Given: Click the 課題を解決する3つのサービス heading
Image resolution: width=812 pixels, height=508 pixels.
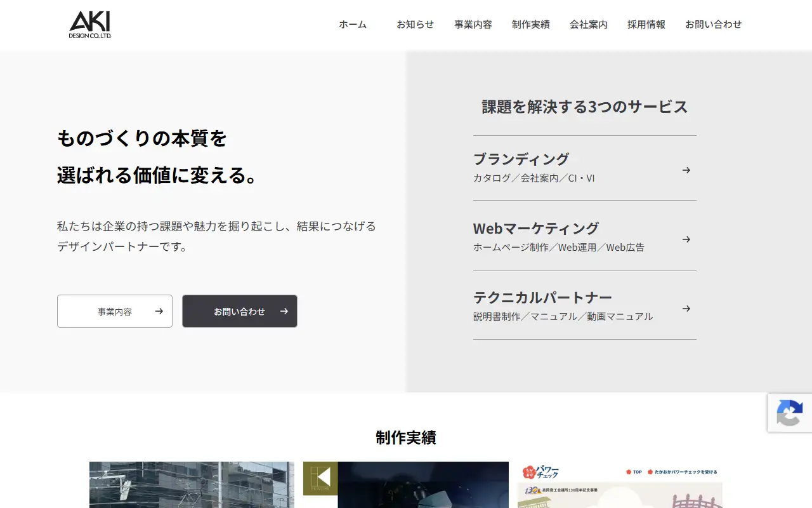Looking at the screenshot, I should (585, 107).
